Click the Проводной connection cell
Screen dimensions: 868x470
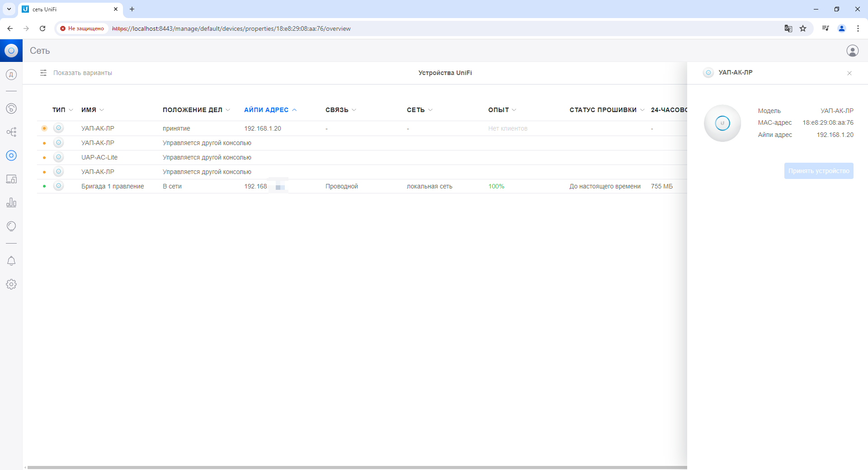click(342, 186)
